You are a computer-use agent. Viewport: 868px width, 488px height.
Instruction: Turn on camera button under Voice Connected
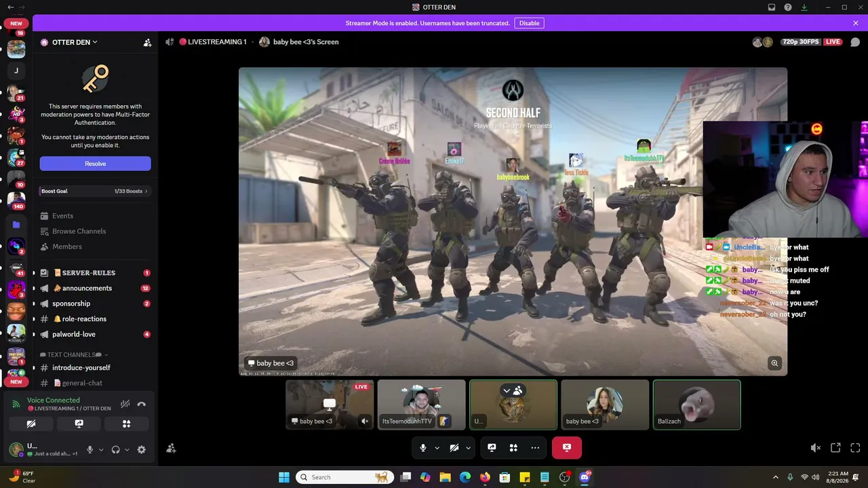pos(31,424)
